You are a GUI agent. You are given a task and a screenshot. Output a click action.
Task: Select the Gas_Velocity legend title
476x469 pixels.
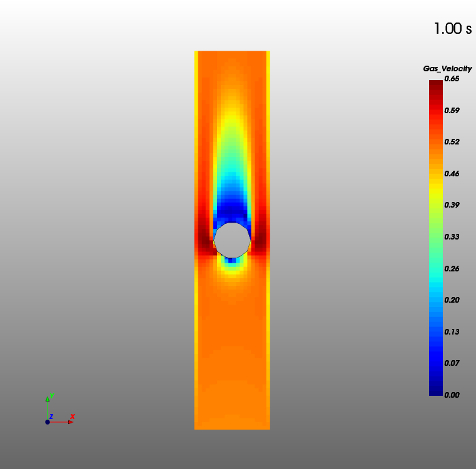[x=447, y=68]
